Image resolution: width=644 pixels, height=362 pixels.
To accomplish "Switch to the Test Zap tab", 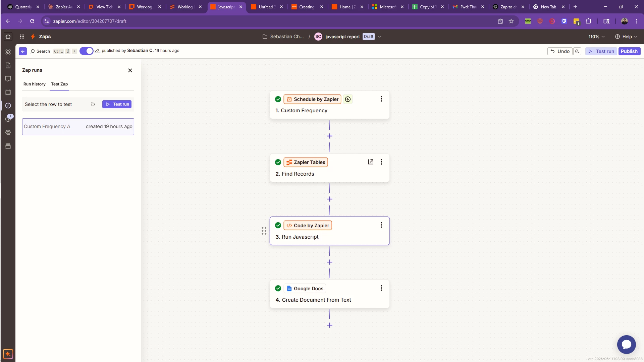I will 59,84.
